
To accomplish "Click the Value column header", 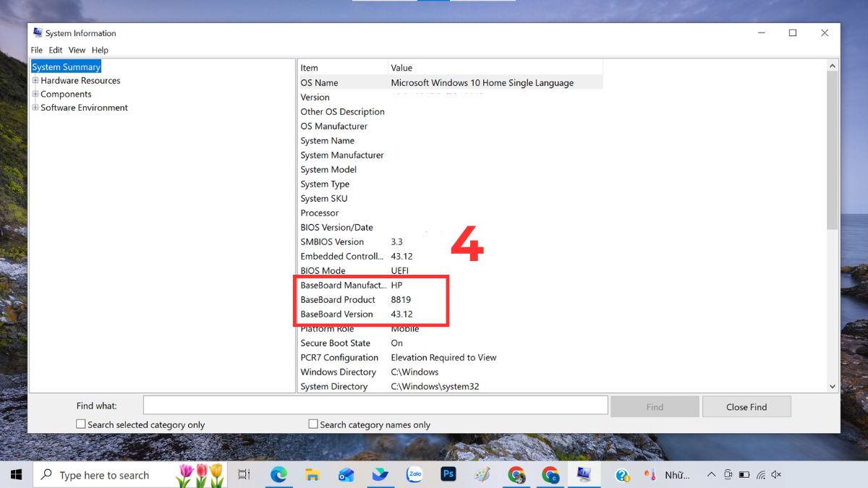I will 495,67.
